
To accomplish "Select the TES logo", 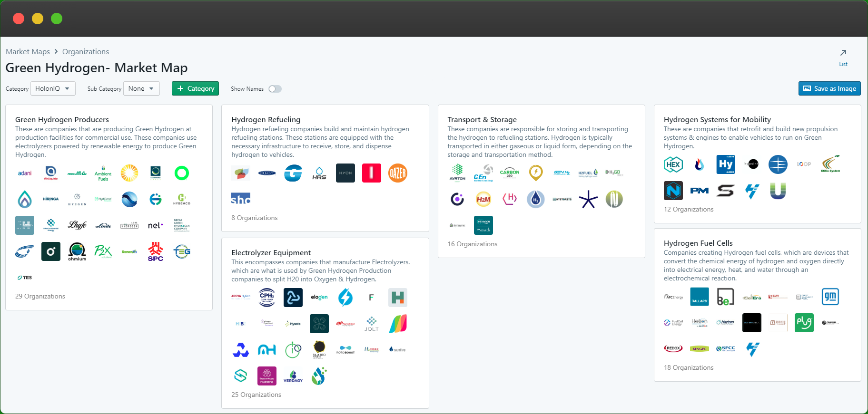I will point(25,278).
